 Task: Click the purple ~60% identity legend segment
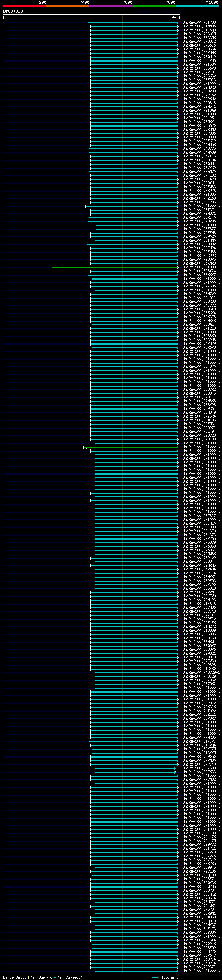[x=111, y=6]
